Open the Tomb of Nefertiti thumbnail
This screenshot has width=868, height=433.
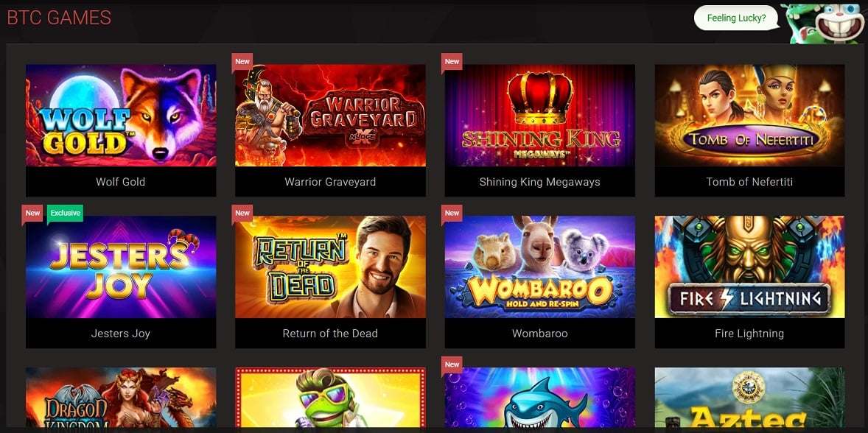click(x=749, y=115)
